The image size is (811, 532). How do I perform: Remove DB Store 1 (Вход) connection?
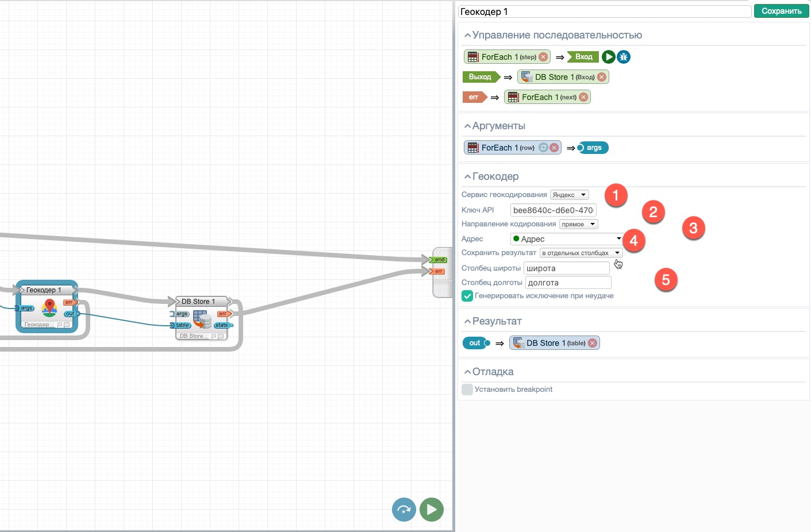click(601, 77)
